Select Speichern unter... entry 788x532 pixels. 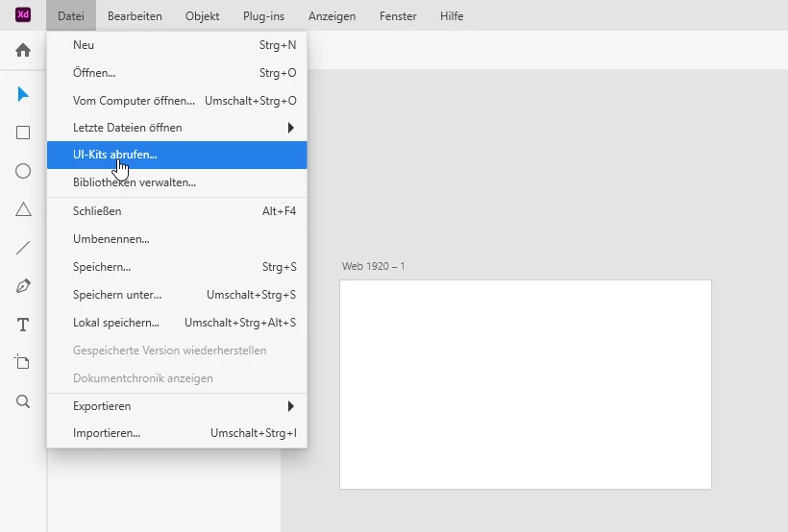click(x=177, y=295)
